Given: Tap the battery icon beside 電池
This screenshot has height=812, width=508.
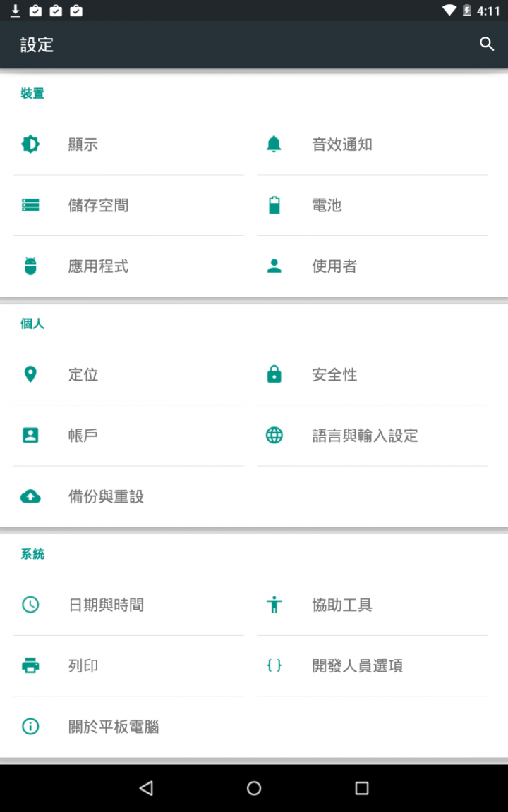Looking at the screenshot, I should pyautogui.click(x=274, y=205).
